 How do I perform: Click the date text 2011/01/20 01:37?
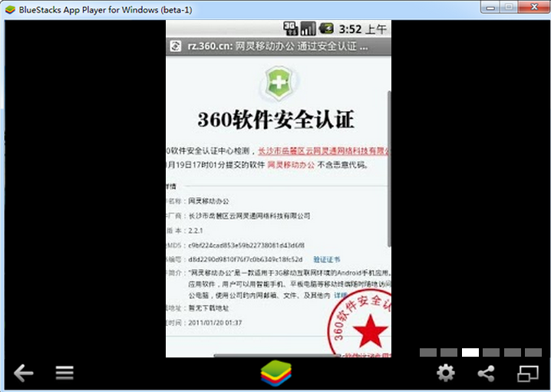point(215,322)
